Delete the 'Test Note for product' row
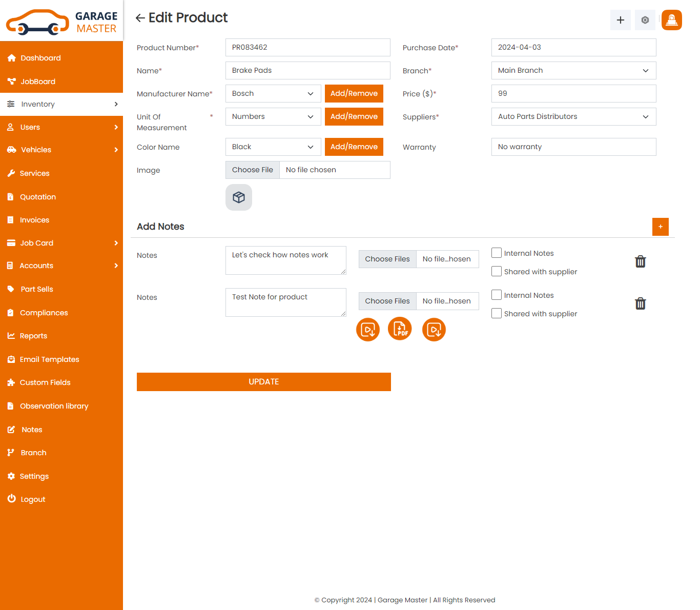 [x=640, y=303]
